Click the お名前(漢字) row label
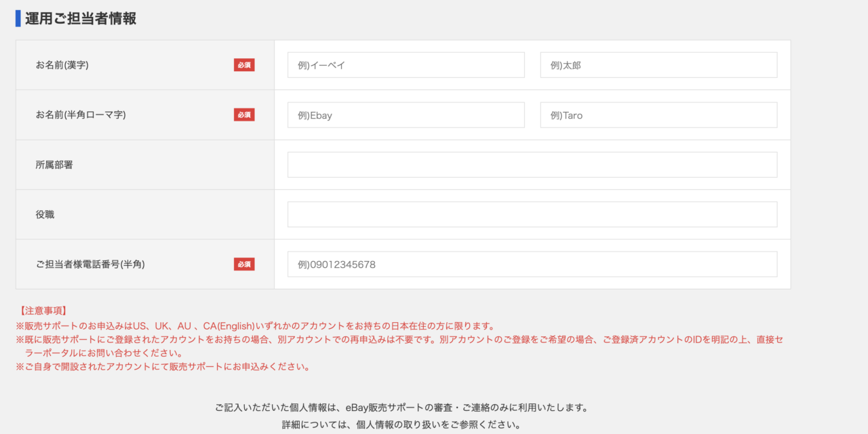This screenshot has height=434, width=868. click(62, 65)
